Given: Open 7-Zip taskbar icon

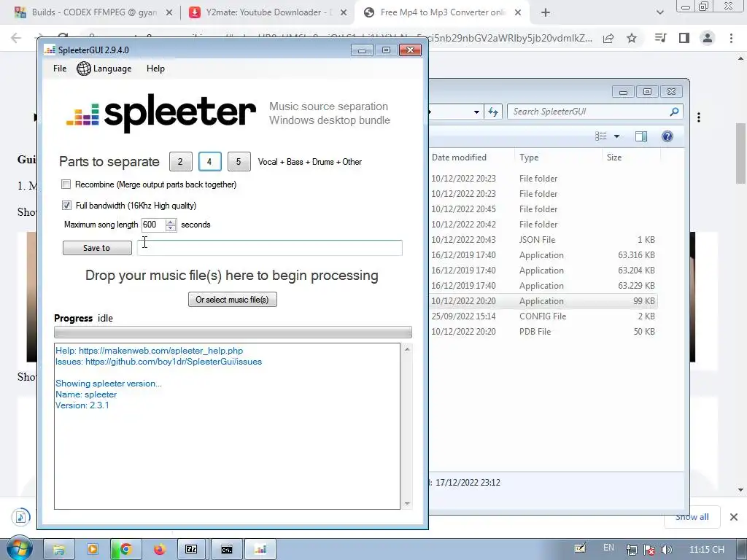Looking at the screenshot, I should click(192, 550).
